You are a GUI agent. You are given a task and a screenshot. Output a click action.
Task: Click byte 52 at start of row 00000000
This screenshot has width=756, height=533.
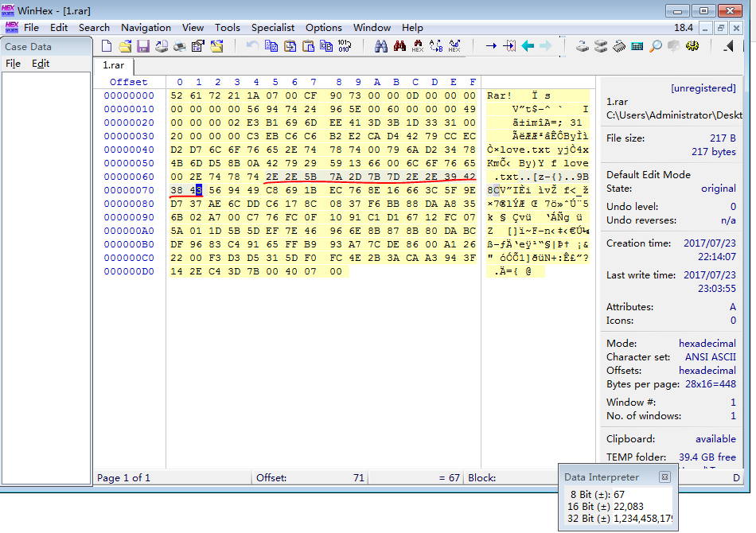point(177,95)
